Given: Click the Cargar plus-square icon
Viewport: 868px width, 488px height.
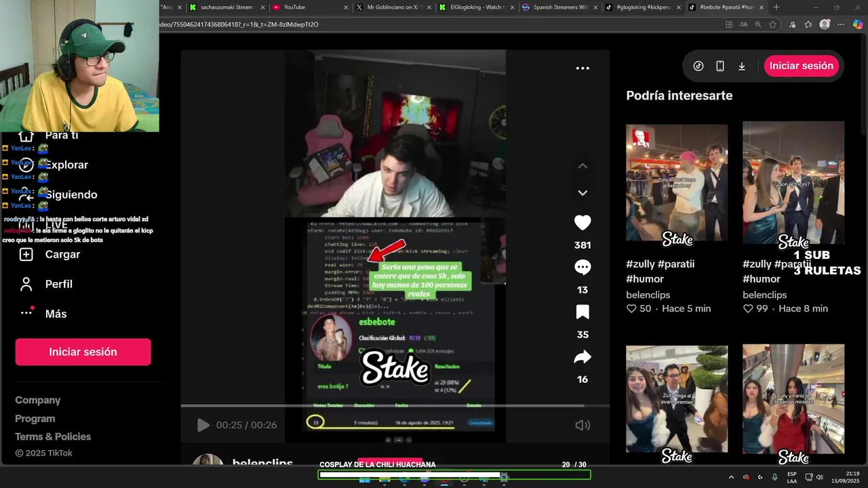Looking at the screenshot, I should pos(26,254).
